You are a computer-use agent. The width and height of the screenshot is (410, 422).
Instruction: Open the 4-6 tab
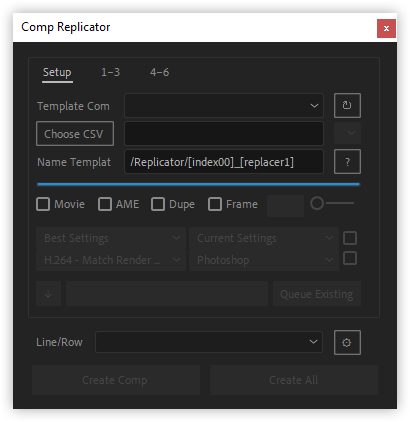tap(159, 72)
